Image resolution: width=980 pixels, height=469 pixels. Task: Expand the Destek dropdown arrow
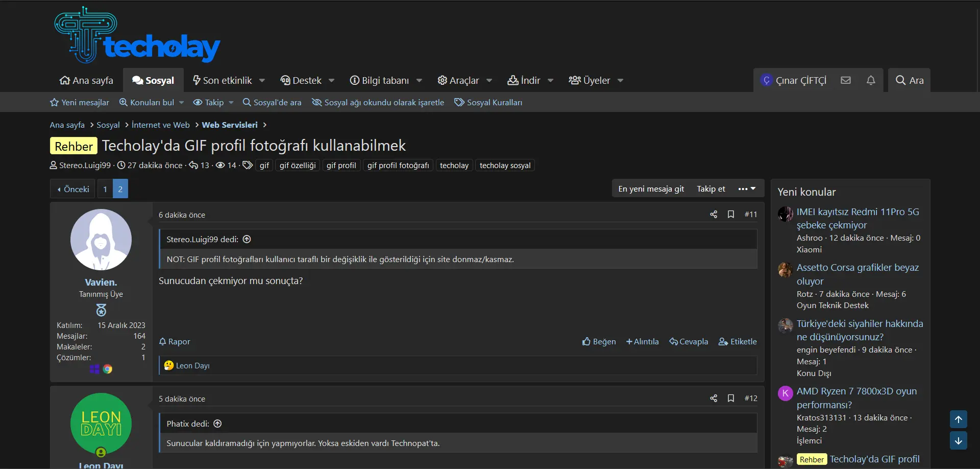pos(331,81)
